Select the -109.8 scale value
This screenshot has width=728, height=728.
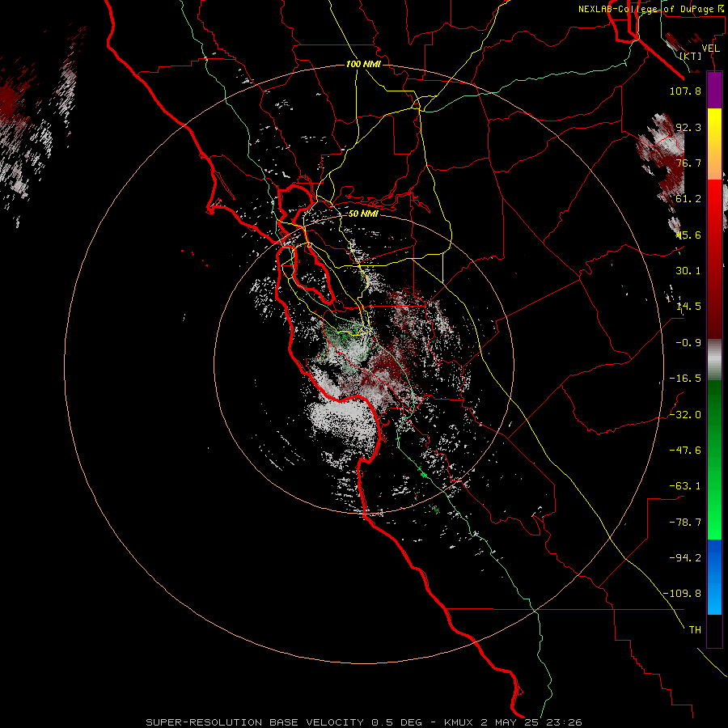coord(682,594)
